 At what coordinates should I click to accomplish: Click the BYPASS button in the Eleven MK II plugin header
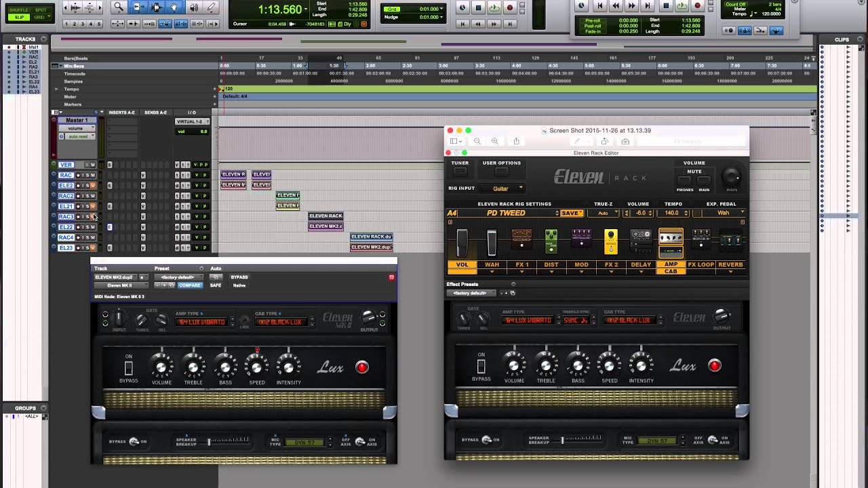(239, 277)
